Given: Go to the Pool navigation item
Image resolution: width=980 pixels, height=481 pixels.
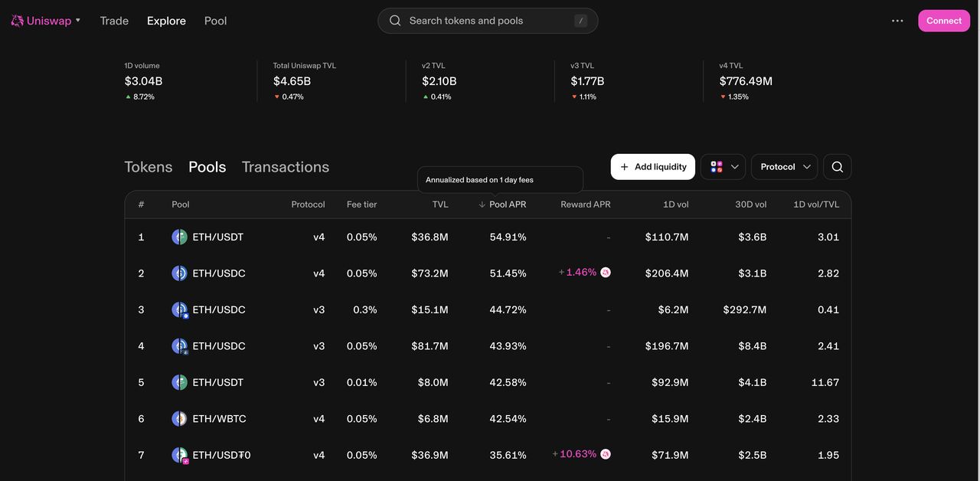Looking at the screenshot, I should point(215,21).
